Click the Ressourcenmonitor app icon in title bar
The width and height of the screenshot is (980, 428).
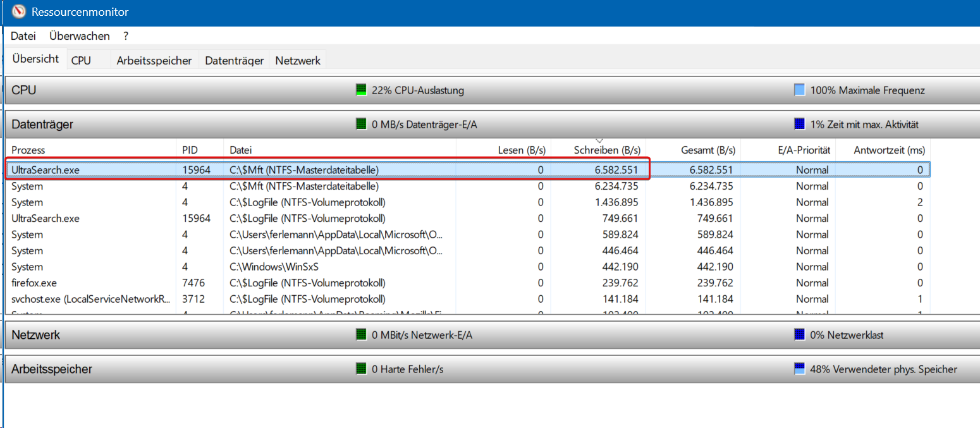[19, 11]
